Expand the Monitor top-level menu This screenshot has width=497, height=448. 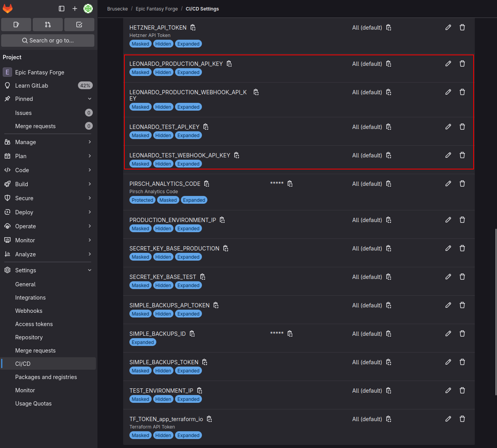[48, 240]
